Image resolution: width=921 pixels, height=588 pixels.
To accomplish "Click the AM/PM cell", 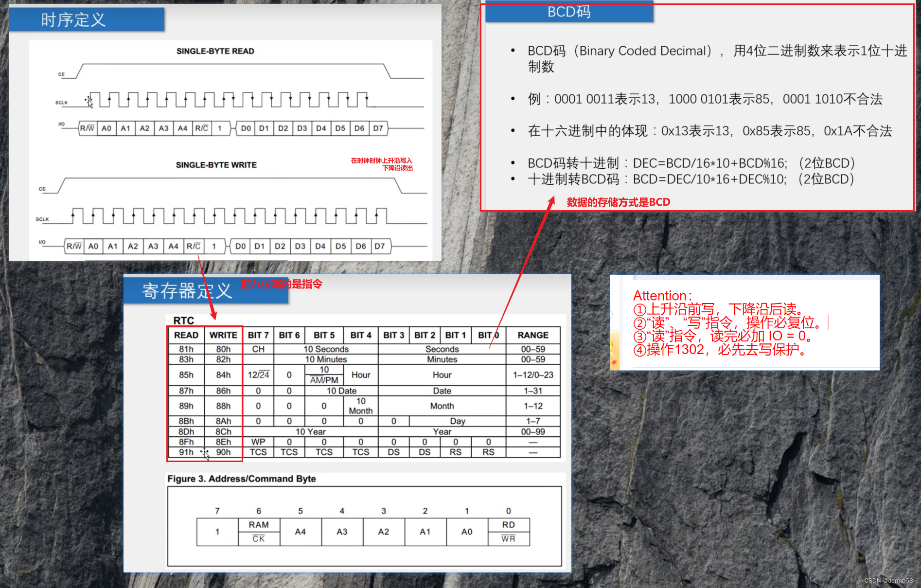I will (x=324, y=380).
